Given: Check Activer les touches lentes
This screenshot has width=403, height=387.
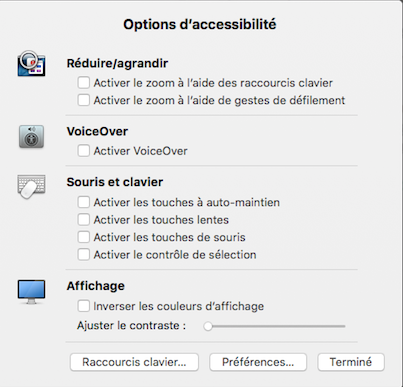Looking at the screenshot, I should [x=83, y=220].
